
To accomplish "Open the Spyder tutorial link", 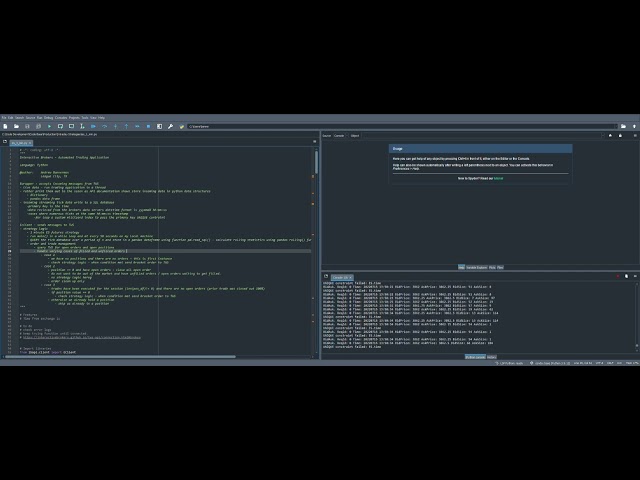I will (498, 178).
